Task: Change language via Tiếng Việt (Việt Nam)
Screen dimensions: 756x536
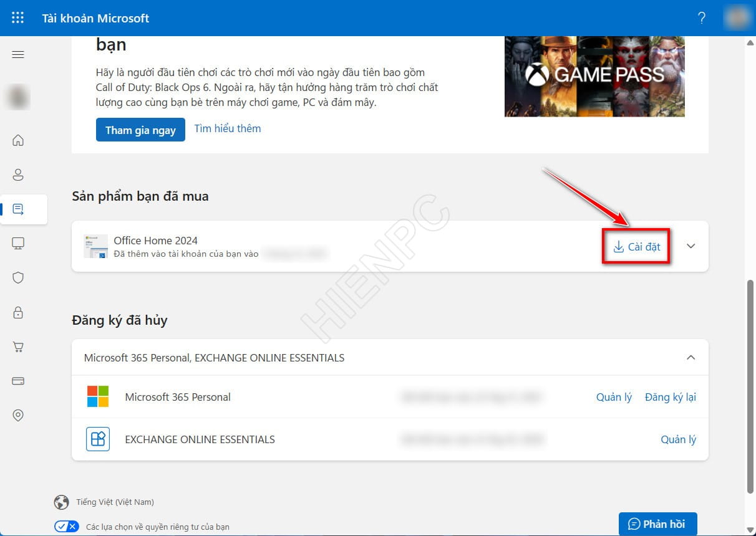Action: pyautogui.click(x=115, y=502)
